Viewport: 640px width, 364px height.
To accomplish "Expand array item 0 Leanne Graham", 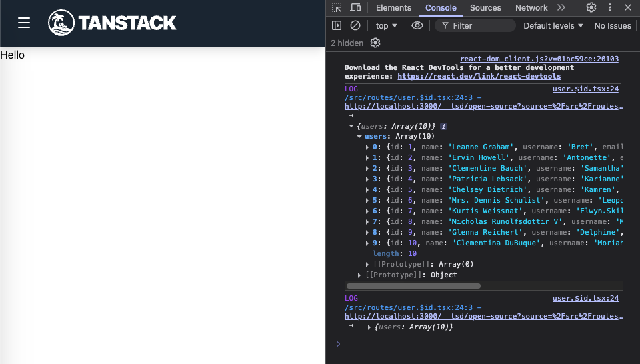I will tap(367, 147).
